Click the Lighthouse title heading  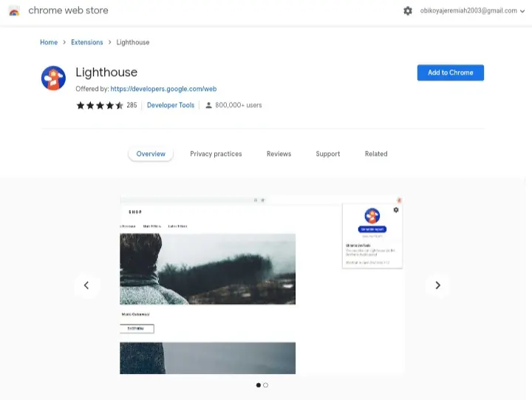click(x=106, y=72)
